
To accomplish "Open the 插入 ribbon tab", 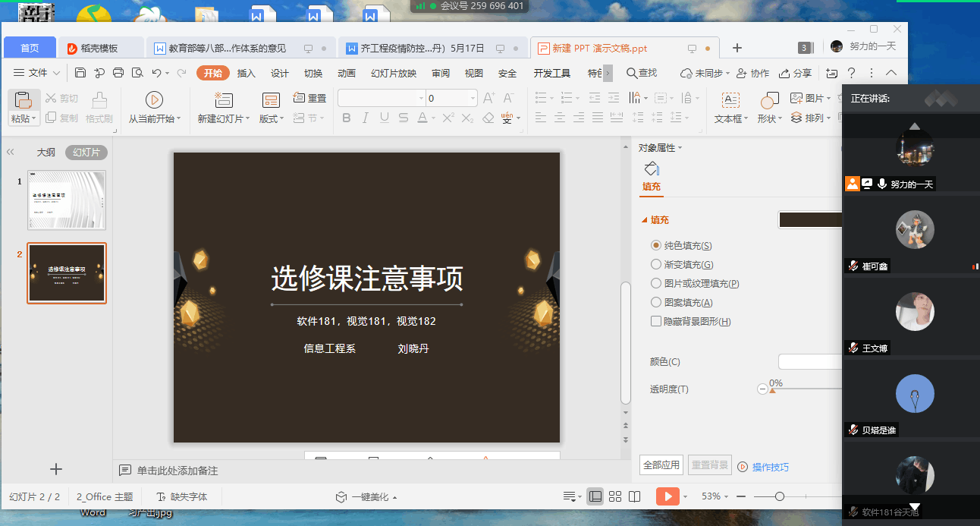I will pos(247,73).
